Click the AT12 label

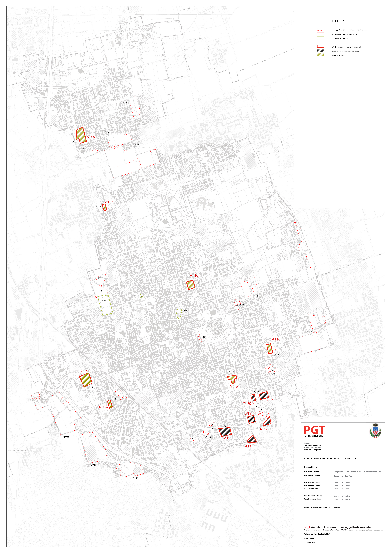196,442
